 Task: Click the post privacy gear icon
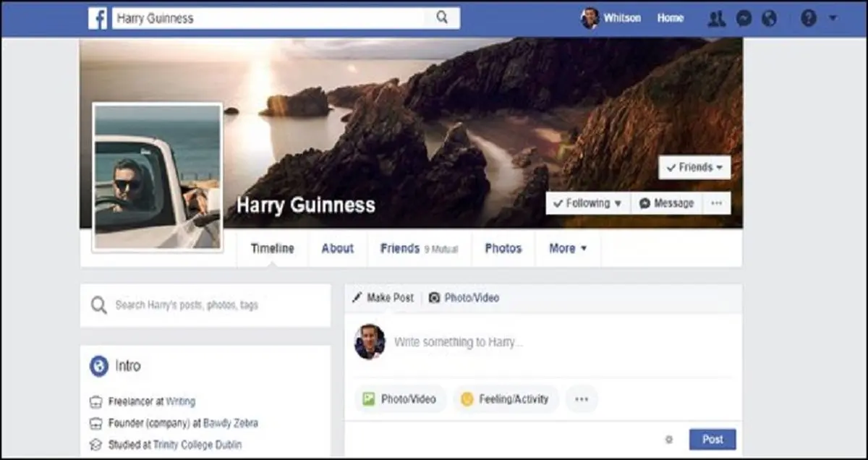point(669,440)
